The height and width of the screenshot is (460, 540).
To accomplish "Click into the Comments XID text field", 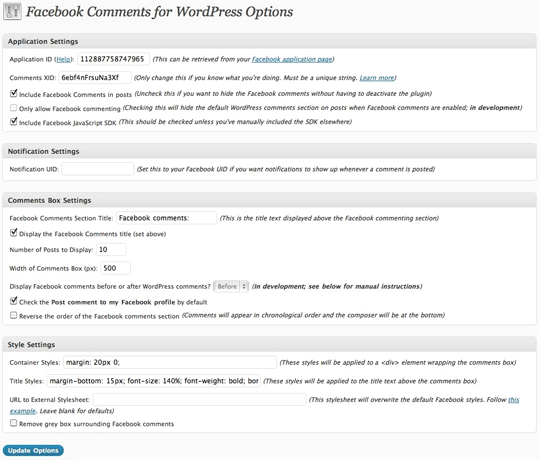I will tap(95, 77).
